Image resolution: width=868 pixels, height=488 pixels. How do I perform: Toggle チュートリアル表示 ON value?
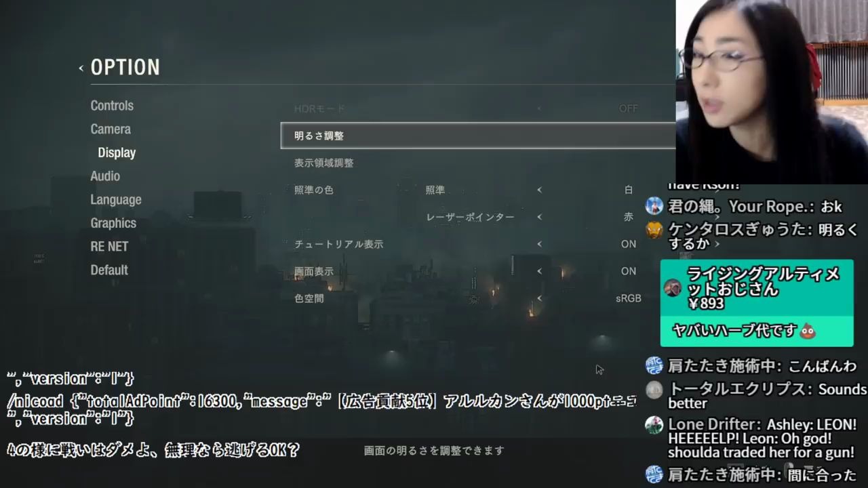629,244
